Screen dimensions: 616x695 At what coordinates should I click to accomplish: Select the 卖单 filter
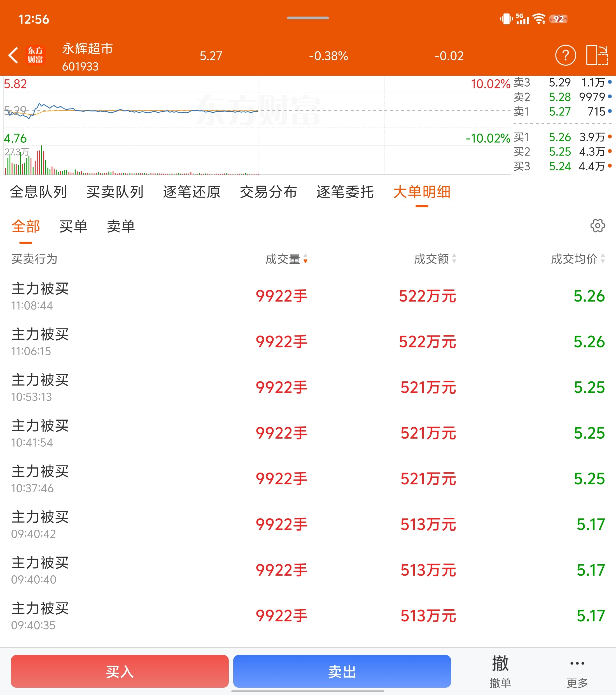click(121, 226)
